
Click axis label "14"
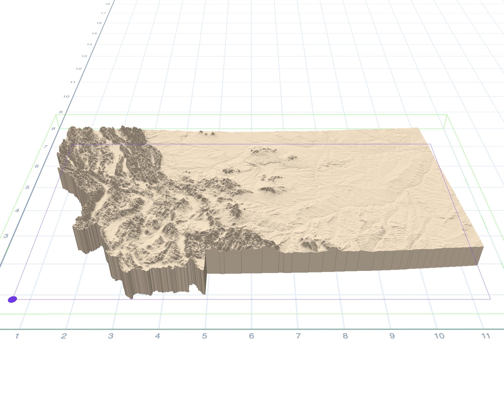tap(89, 44)
